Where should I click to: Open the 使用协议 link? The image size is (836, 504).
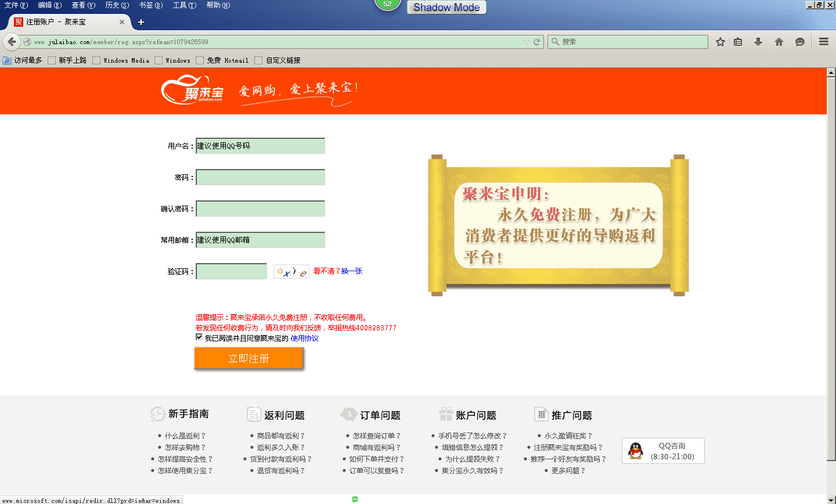click(x=305, y=339)
